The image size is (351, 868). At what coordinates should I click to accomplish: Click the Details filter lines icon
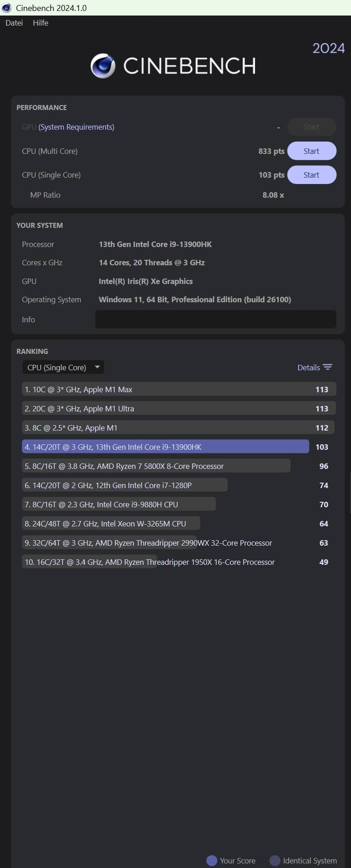pos(327,367)
